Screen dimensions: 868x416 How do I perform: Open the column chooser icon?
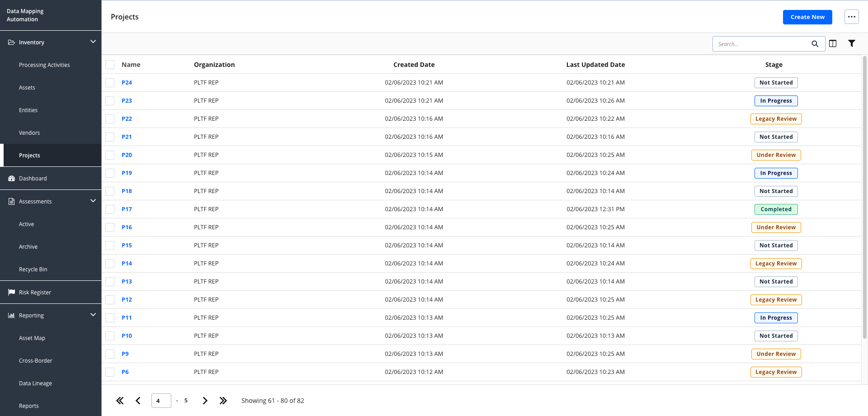(833, 43)
